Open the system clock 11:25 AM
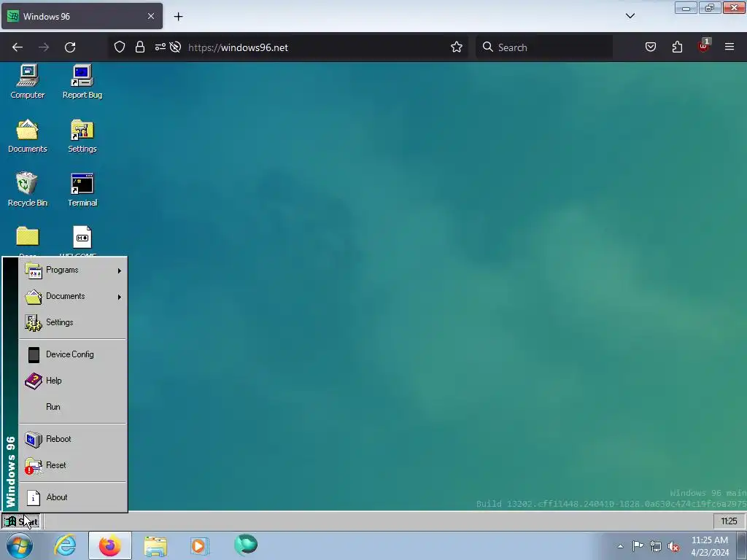Screen dimensions: 747x560 click(x=710, y=546)
